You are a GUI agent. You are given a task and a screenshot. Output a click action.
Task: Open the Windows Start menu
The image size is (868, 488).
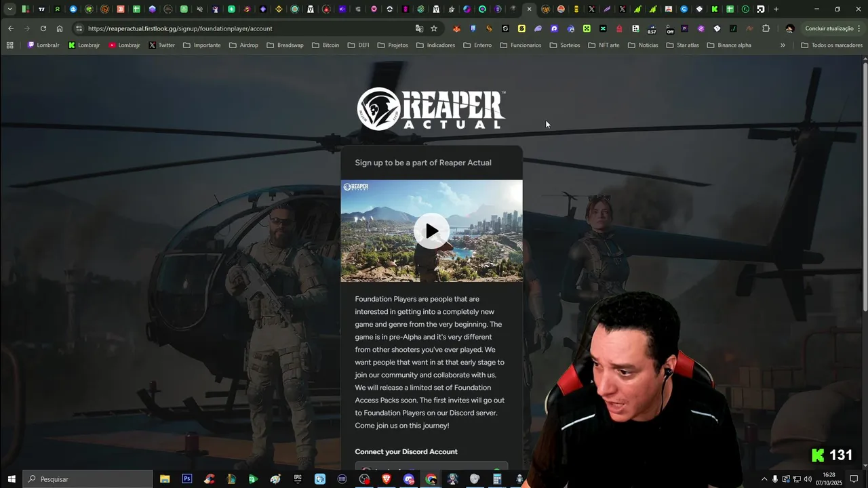pos(11,479)
